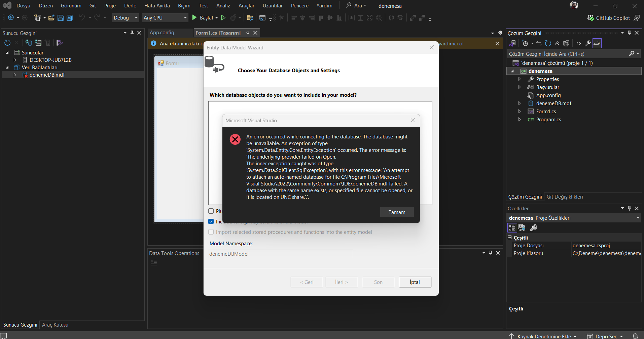This screenshot has width=644, height=339.
Task: Click the Import selected stored procedures checkbox
Action: (211, 232)
